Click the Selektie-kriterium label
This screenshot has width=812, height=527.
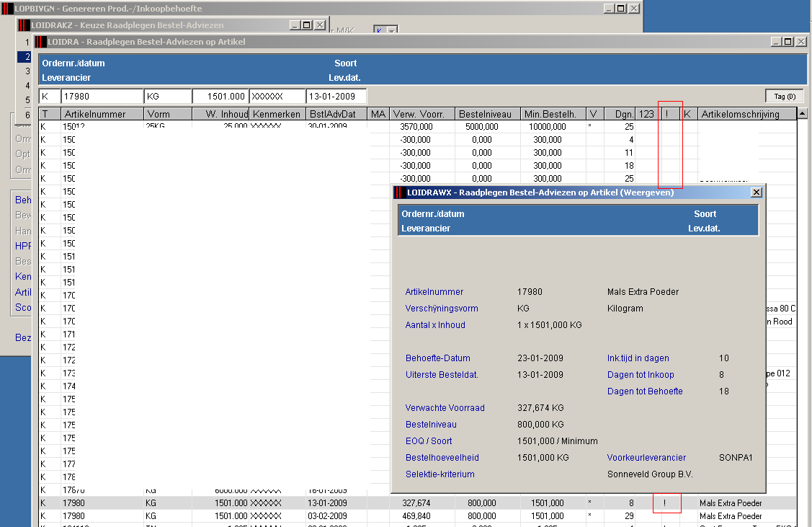[x=440, y=474]
